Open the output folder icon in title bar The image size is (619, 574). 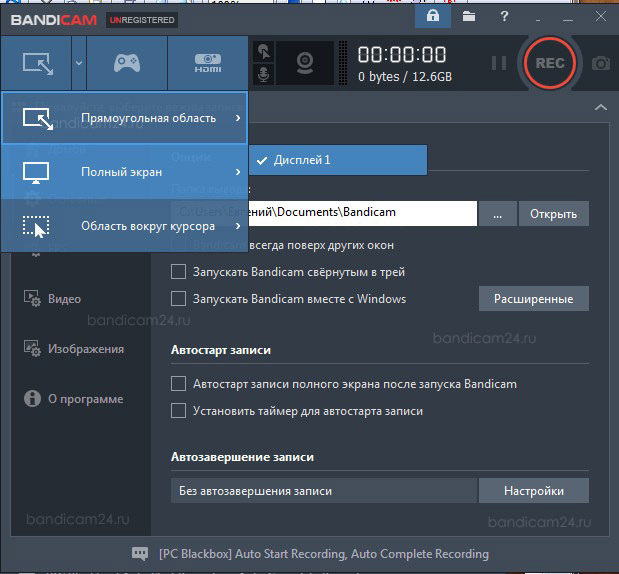tap(469, 16)
